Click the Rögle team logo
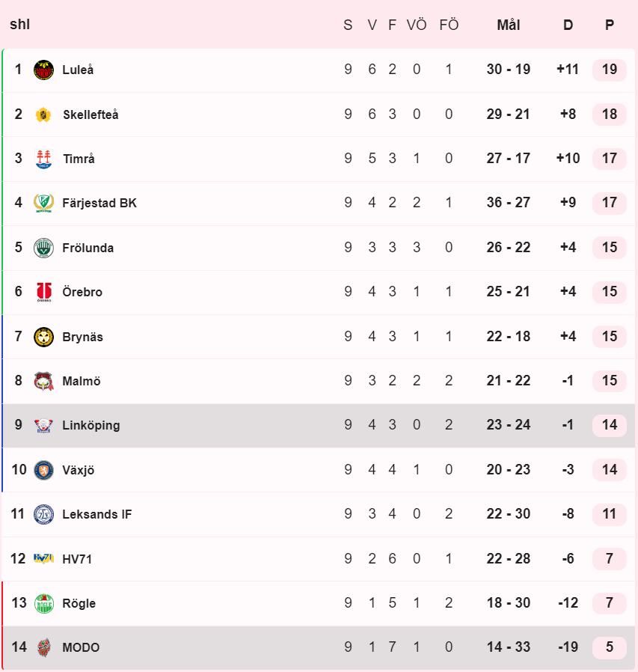 [43, 603]
